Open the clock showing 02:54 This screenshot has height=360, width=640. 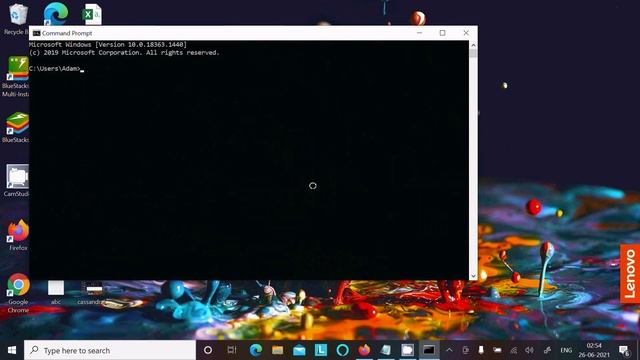click(x=594, y=350)
